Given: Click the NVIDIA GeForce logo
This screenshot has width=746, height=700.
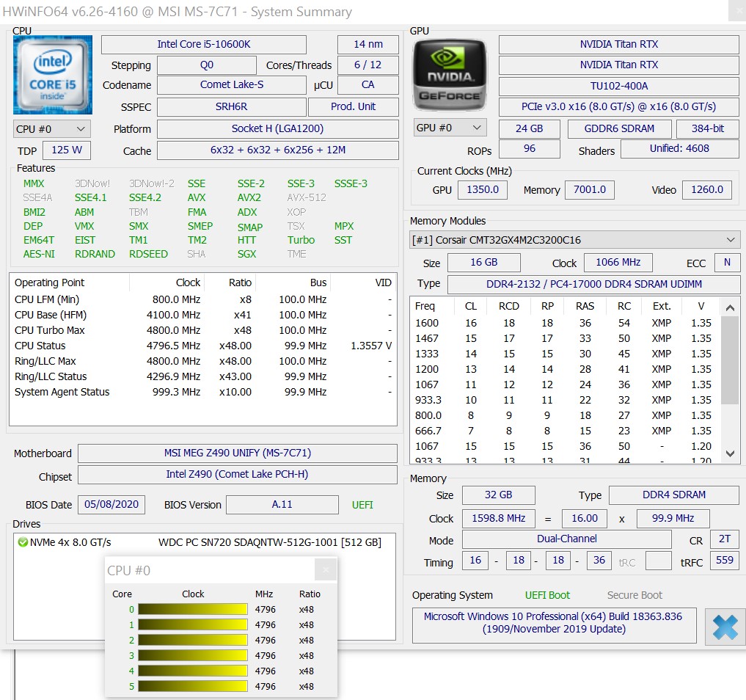Looking at the screenshot, I should (450, 75).
